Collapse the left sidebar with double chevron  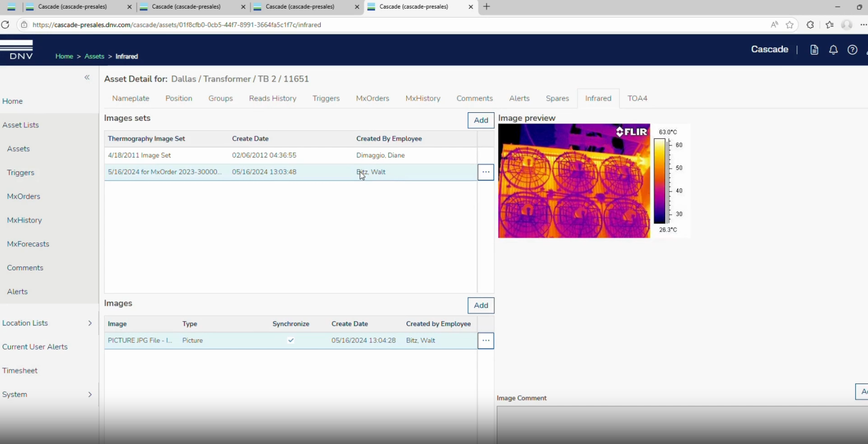(87, 77)
